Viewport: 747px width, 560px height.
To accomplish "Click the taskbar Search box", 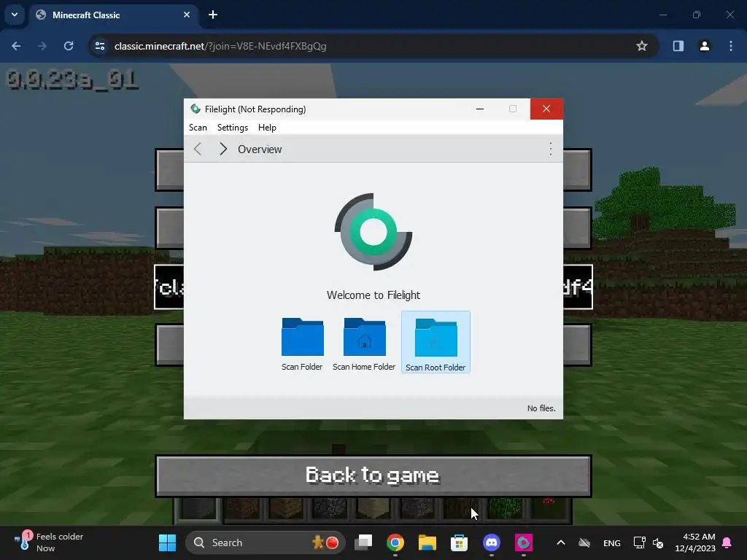I will click(266, 542).
